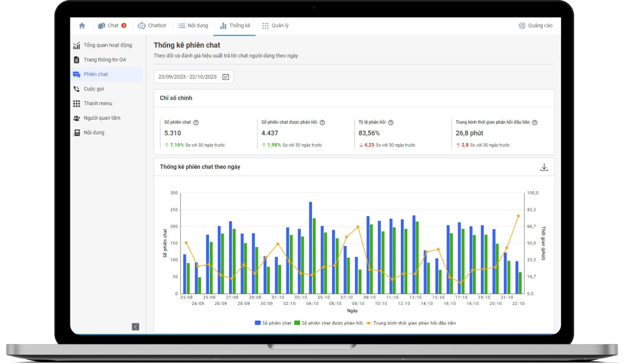Select Người quan tâm in sidebar
624x364 pixels.
102,118
